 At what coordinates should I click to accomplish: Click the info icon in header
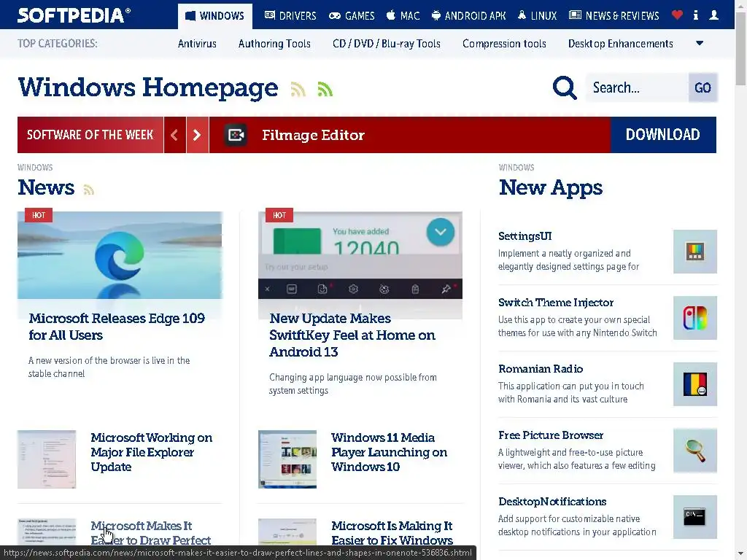[695, 15]
